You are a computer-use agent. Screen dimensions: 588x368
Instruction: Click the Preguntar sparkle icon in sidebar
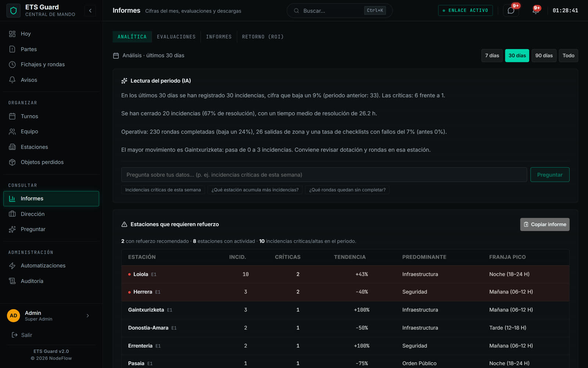pos(12,229)
